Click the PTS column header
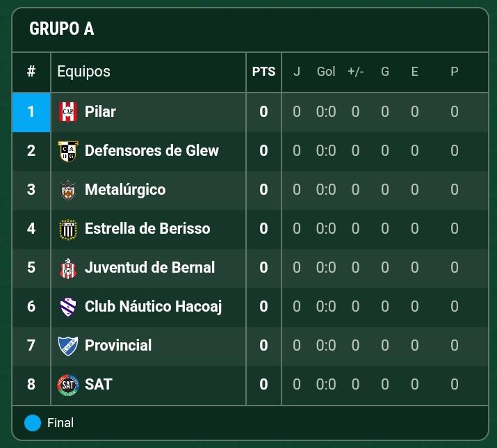Screen dimensions: 497x448 (263, 72)
